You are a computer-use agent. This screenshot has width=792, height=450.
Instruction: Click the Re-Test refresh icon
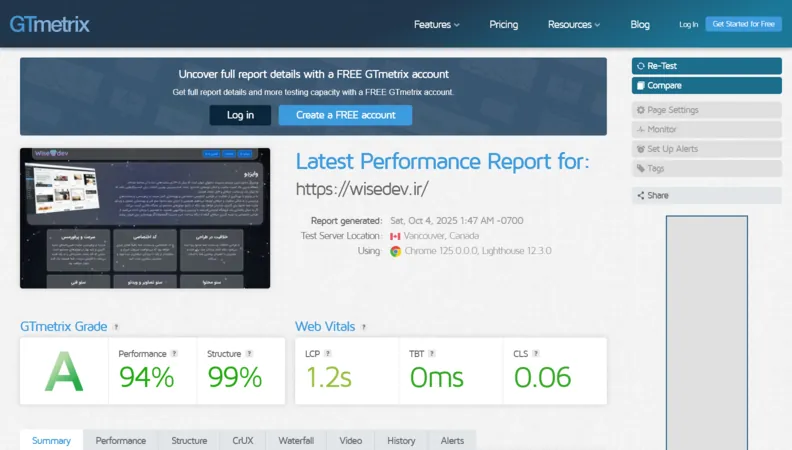(640, 66)
